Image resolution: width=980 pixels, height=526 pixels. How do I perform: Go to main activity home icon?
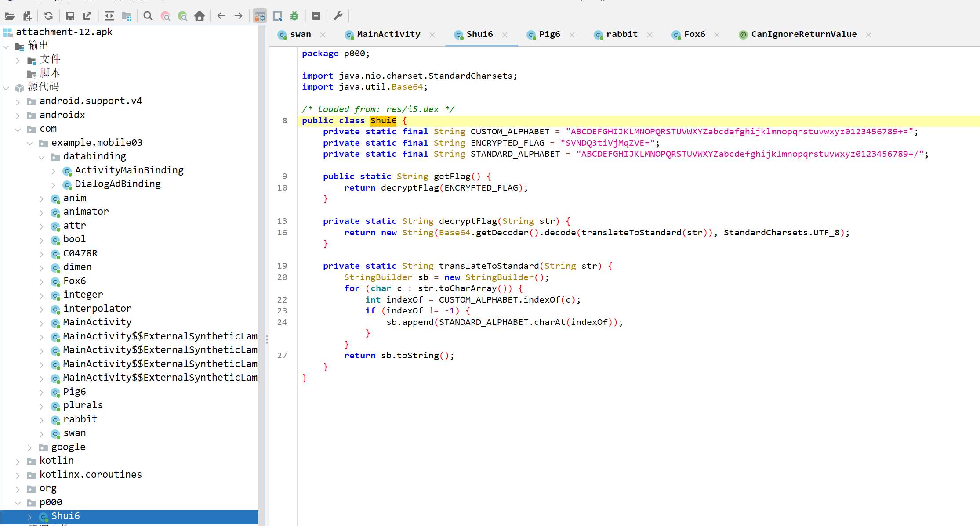point(200,16)
